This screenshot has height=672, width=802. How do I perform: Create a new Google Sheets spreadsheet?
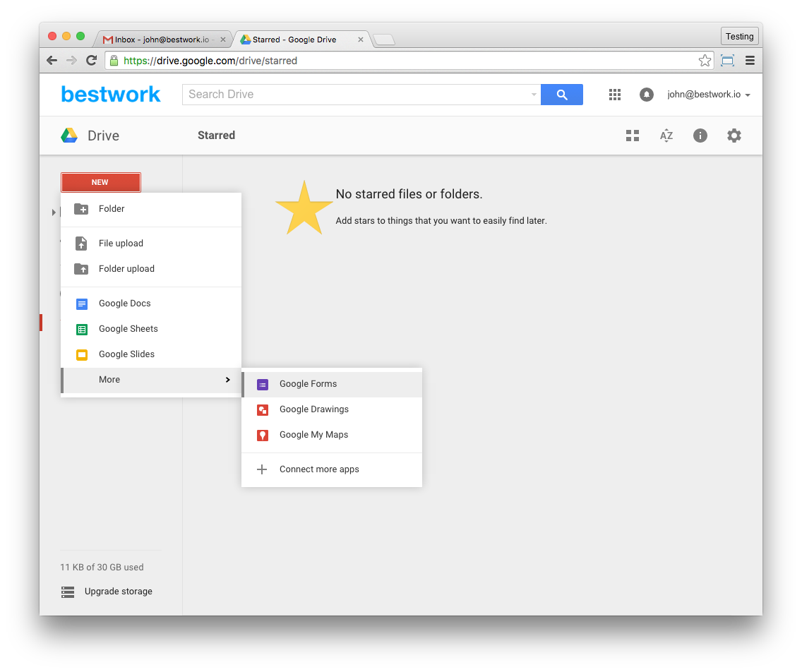coord(151,330)
